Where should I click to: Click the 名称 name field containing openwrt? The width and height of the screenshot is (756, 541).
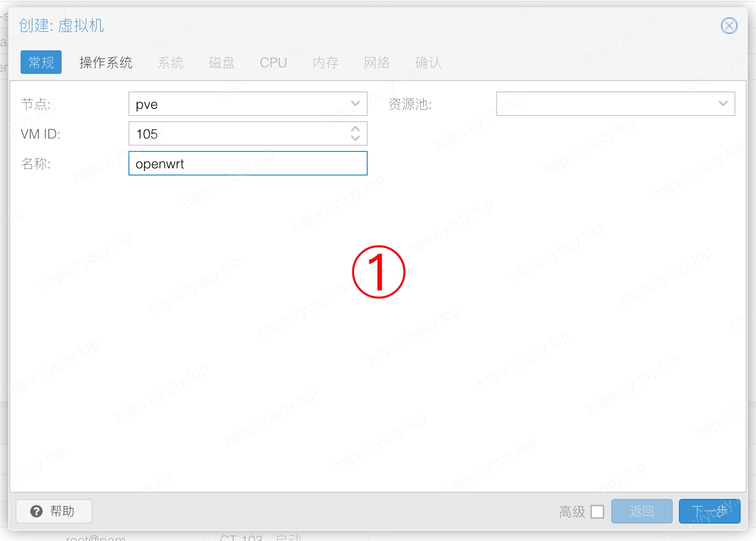point(248,164)
